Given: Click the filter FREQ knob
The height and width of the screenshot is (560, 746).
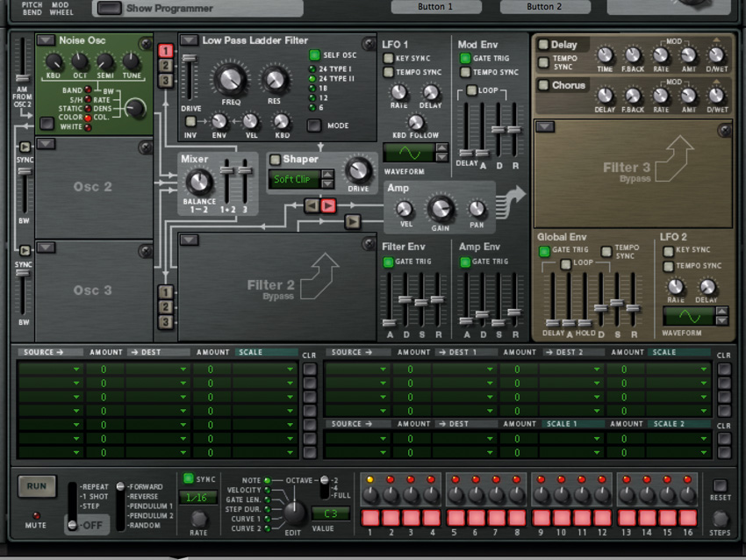Looking at the screenshot, I should click(231, 78).
